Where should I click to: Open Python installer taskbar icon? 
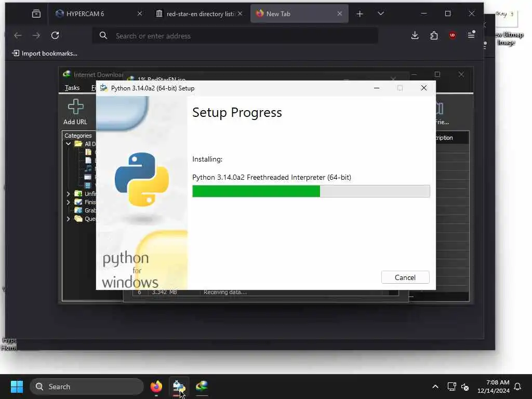tap(179, 387)
